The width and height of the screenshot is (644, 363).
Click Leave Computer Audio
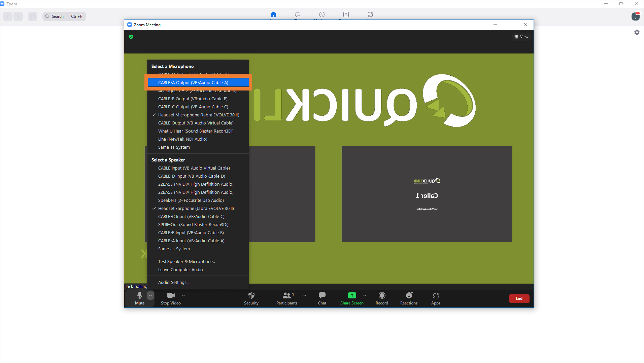point(198,269)
